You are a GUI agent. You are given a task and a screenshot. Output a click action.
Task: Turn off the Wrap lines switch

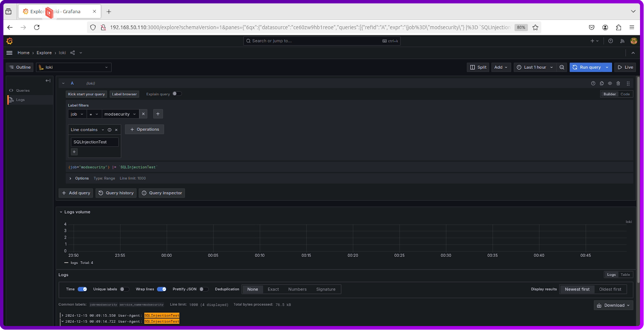pos(162,289)
